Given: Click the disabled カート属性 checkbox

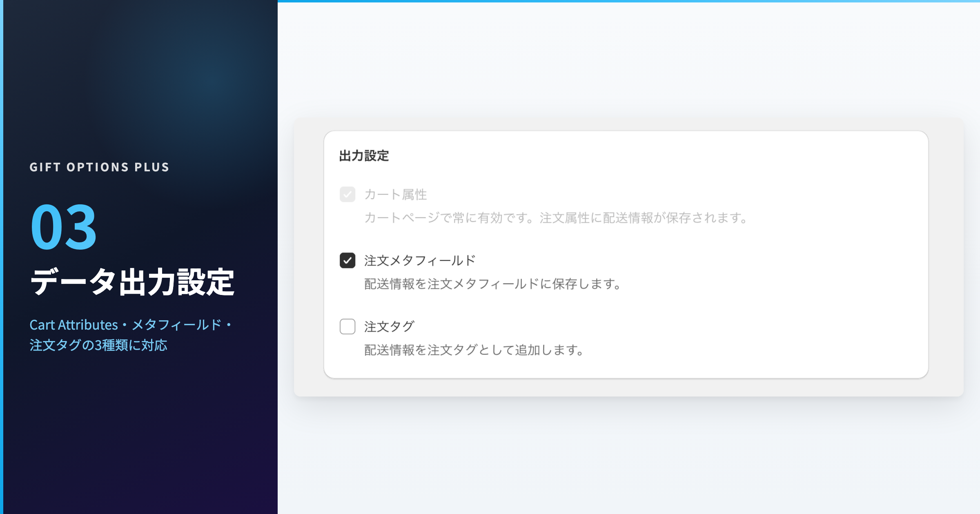Looking at the screenshot, I should coord(347,194).
